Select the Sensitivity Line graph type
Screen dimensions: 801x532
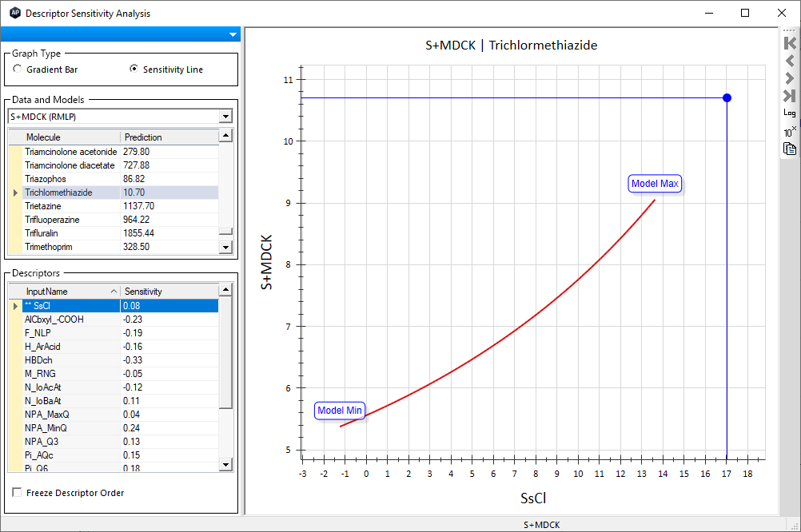point(133,69)
